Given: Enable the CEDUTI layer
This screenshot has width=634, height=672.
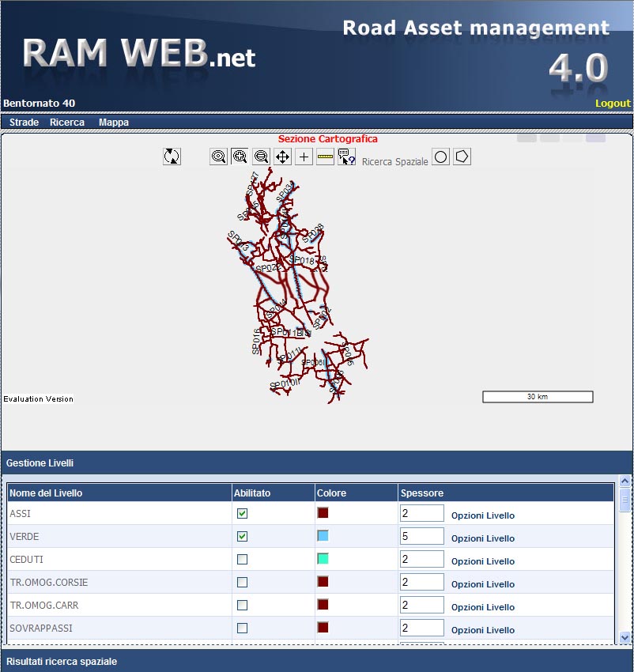Looking at the screenshot, I should point(243,559).
